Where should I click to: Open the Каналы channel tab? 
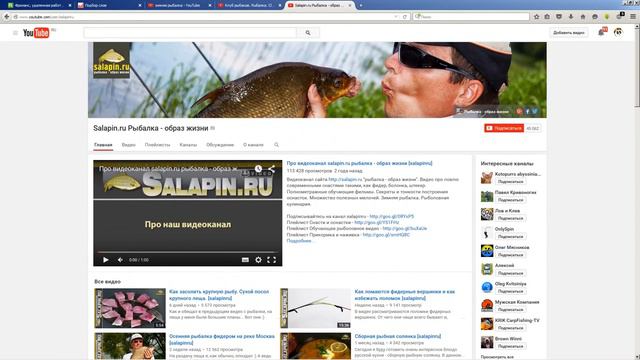(x=188, y=145)
